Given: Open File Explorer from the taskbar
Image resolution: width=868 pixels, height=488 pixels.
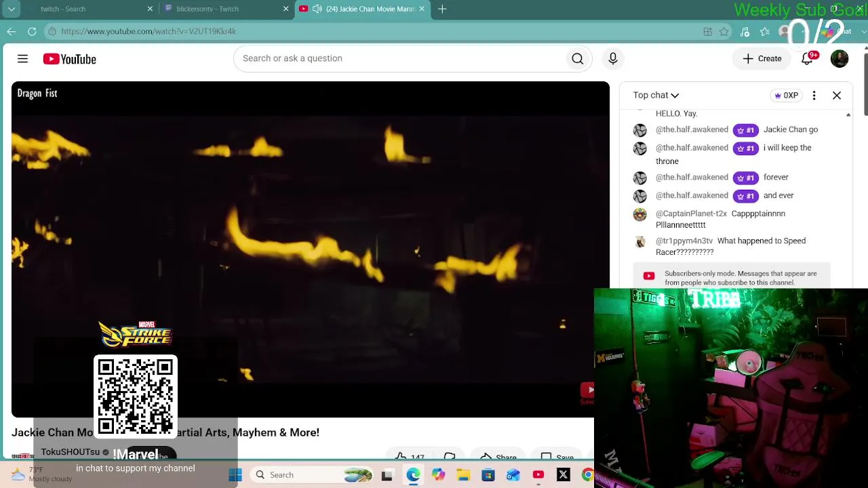Looking at the screenshot, I should coord(463,475).
